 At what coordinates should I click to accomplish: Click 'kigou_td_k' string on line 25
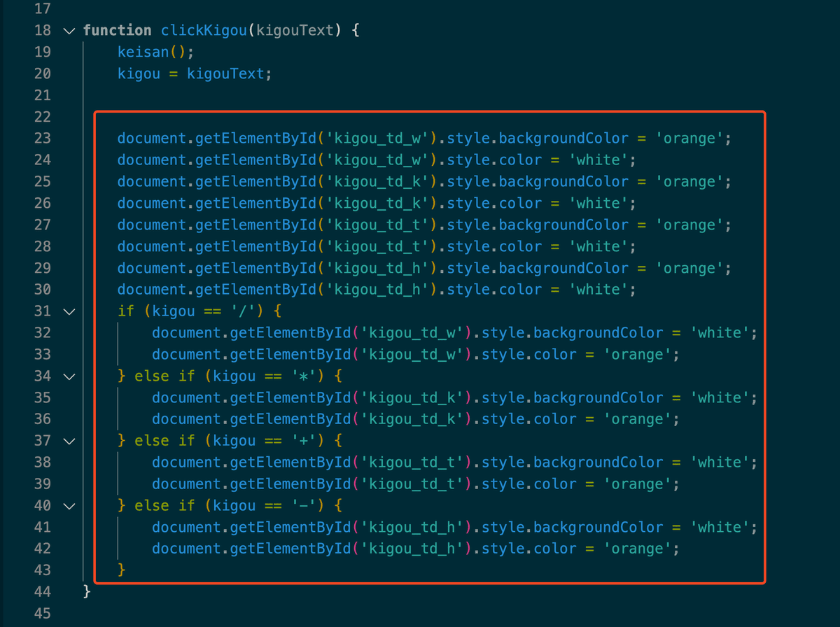point(377,182)
